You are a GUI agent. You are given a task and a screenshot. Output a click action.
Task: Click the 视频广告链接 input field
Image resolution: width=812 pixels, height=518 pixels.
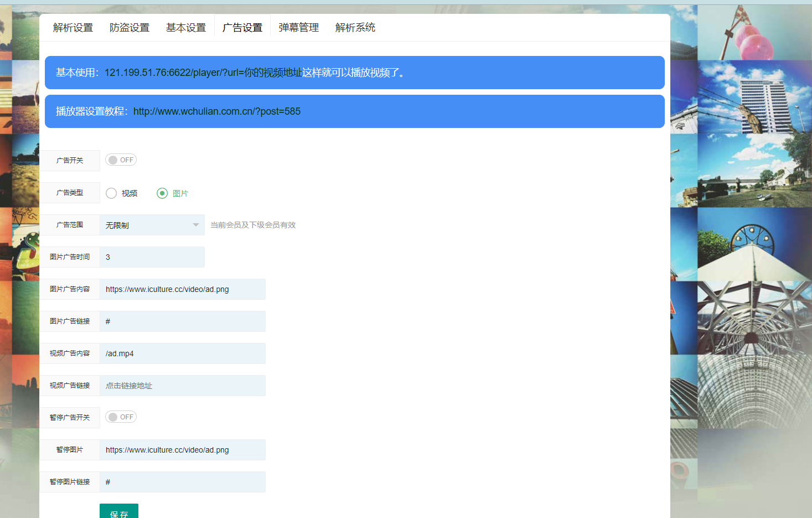tap(183, 386)
